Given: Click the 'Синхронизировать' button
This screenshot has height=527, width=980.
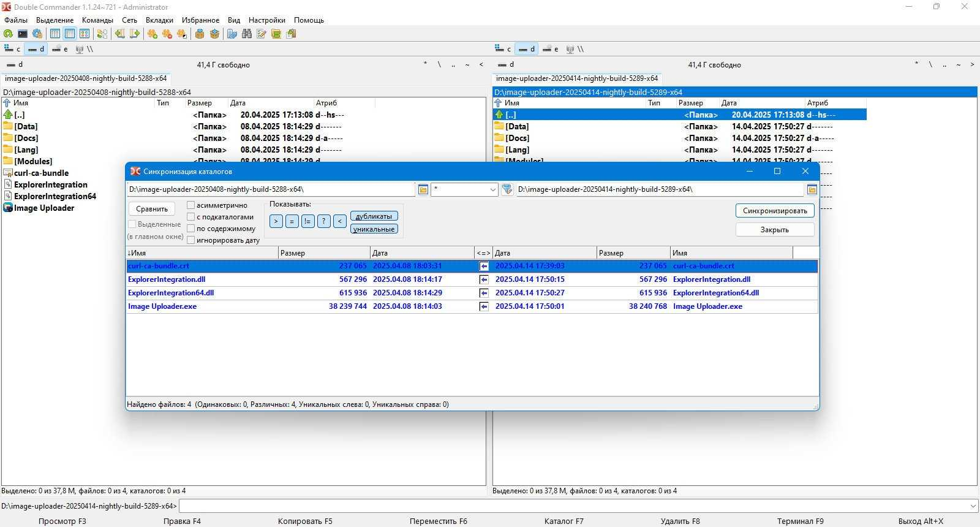Looking at the screenshot, I should point(775,211).
